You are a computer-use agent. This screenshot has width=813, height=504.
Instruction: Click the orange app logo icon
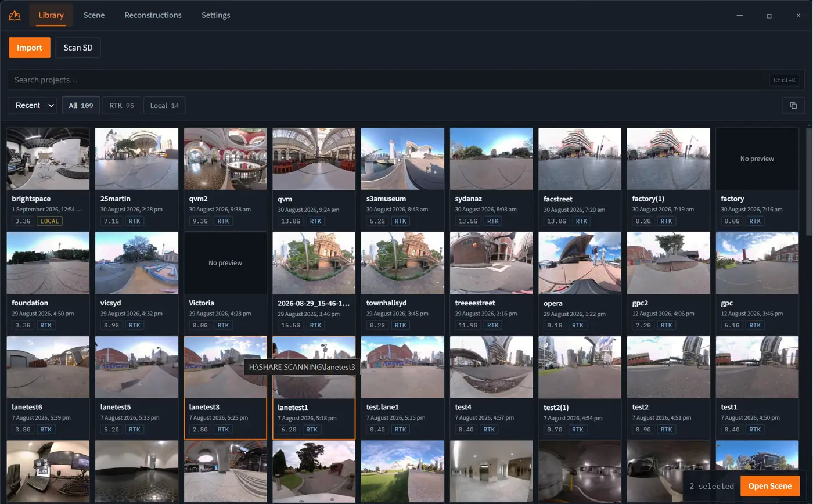(15, 15)
